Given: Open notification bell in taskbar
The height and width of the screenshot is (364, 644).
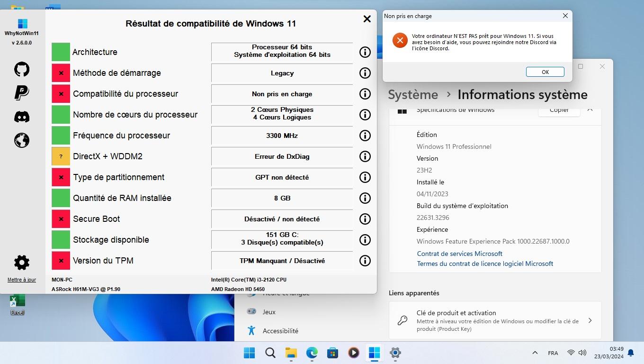Looking at the screenshot, I should tap(631, 353).
